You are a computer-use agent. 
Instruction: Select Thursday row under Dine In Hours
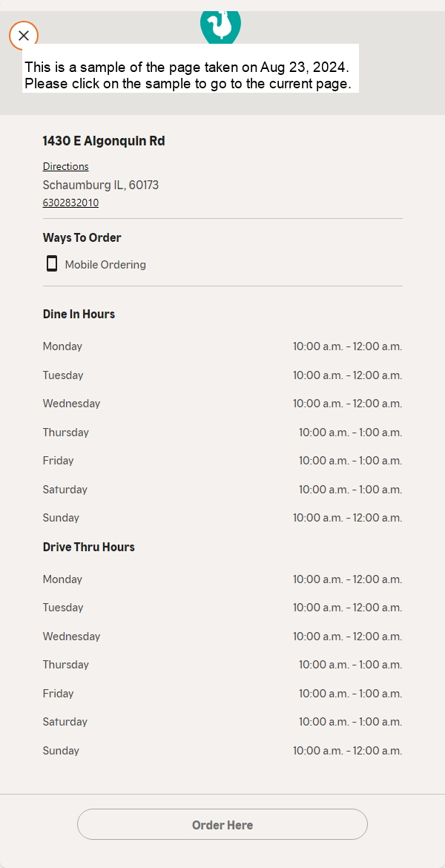coord(222,433)
